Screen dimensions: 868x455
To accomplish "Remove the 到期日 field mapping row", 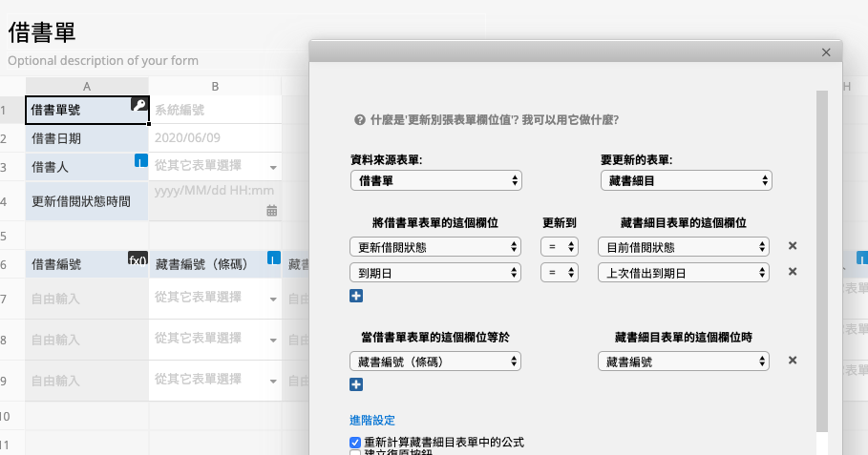I will (x=792, y=272).
